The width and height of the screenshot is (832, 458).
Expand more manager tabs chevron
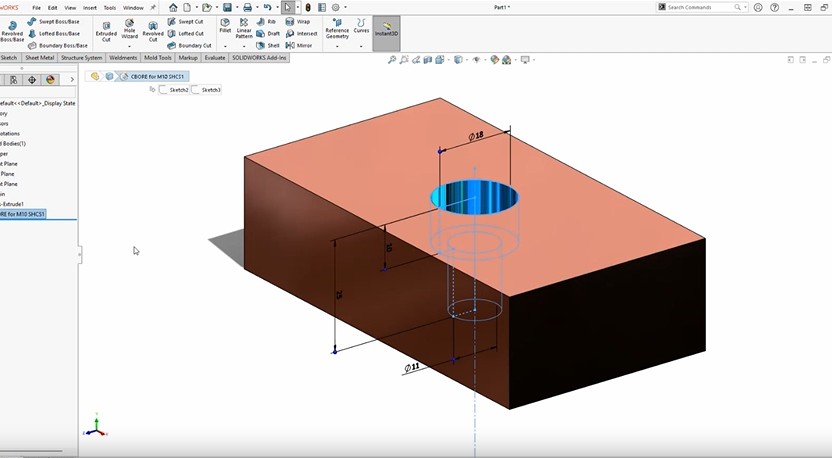(72, 80)
